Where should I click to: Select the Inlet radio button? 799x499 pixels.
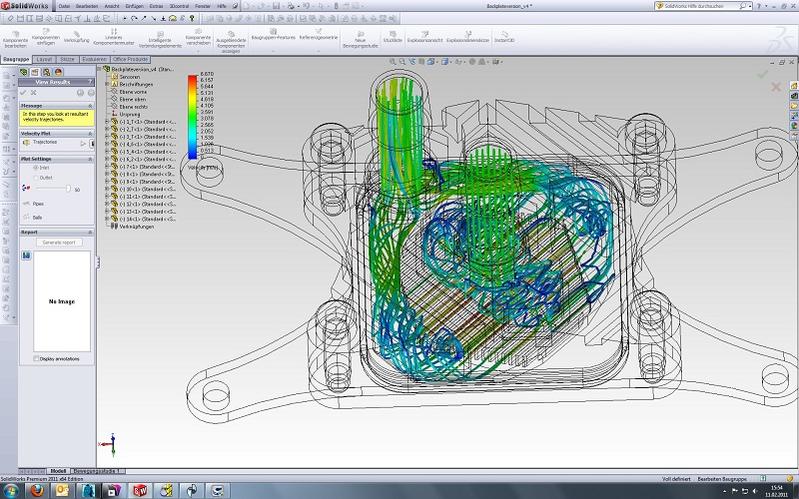[36, 168]
